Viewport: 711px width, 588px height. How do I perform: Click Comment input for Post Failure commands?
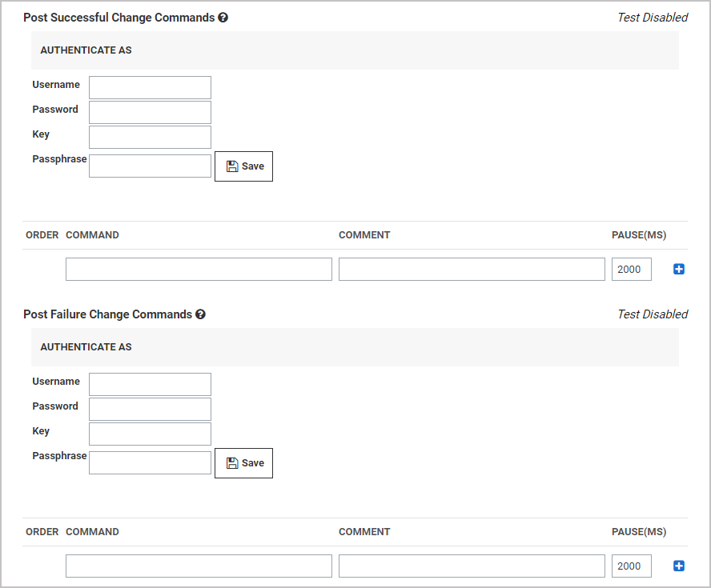[x=472, y=566]
